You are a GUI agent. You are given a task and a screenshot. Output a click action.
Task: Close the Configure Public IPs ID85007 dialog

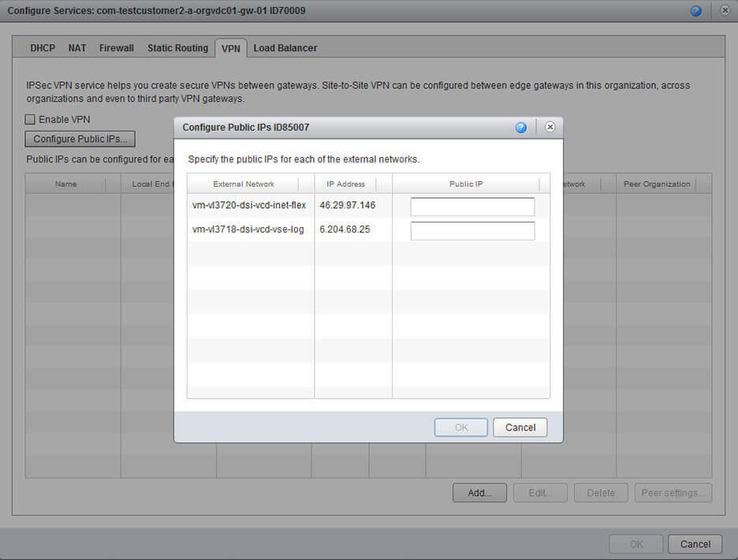[x=550, y=127]
